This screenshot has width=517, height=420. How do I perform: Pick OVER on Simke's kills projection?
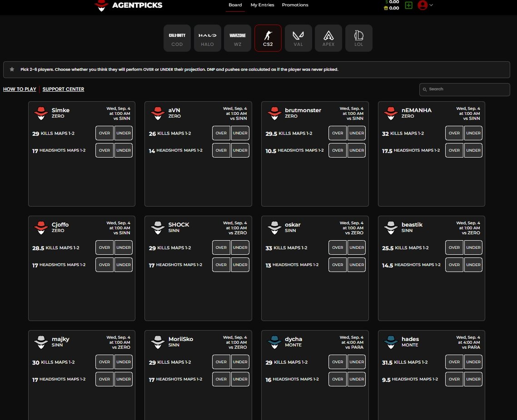tap(104, 133)
